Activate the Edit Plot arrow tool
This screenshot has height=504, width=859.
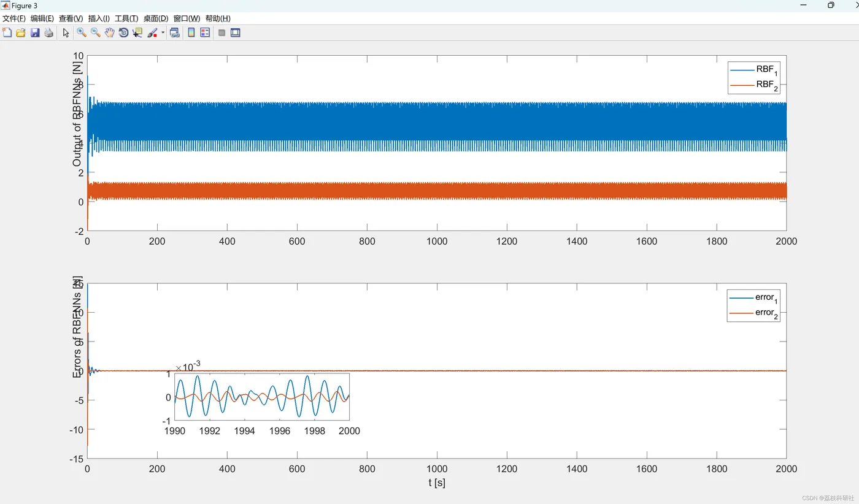coord(66,32)
